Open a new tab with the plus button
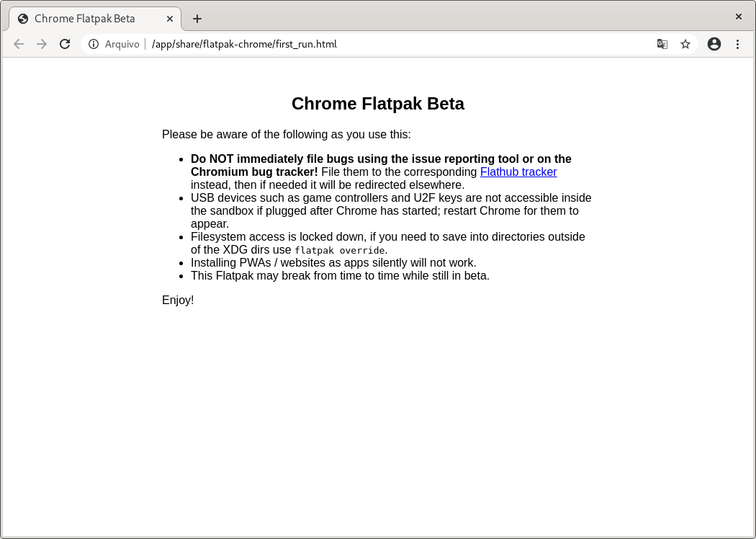Viewport: 756px width, 539px height. click(197, 19)
